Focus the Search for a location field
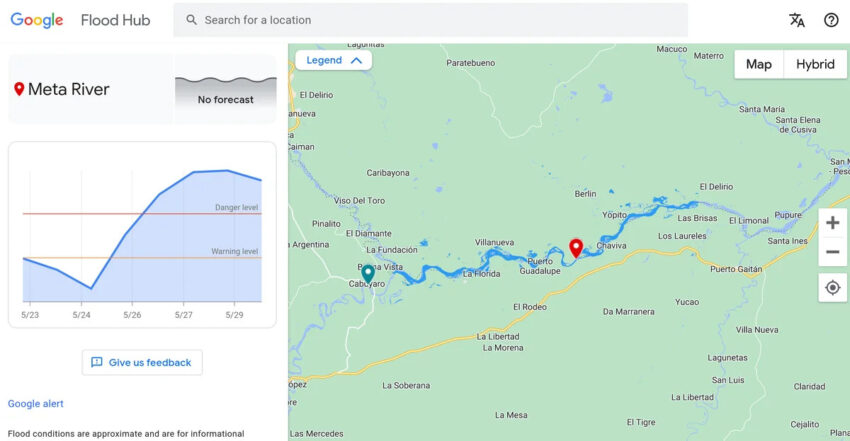The width and height of the screenshot is (850, 441). (430, 20)
